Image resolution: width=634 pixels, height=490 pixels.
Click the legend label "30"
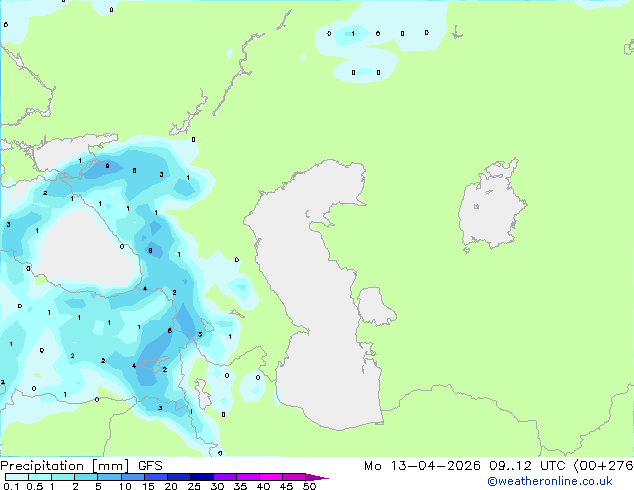pyautogui.click(x=217, y=486)
